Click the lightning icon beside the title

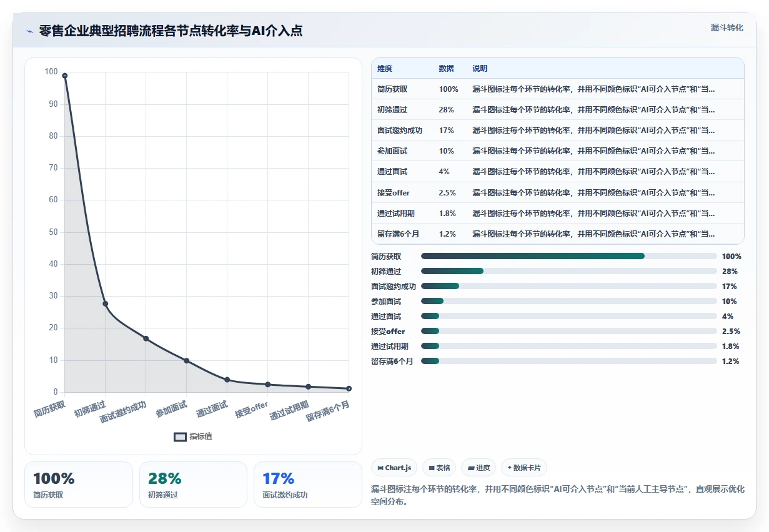point(29,31)
